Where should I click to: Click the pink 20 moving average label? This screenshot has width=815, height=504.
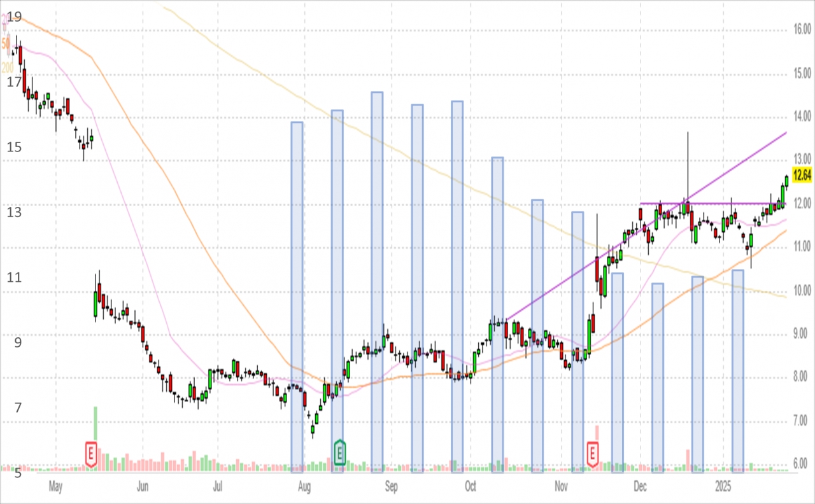[5, 20]
